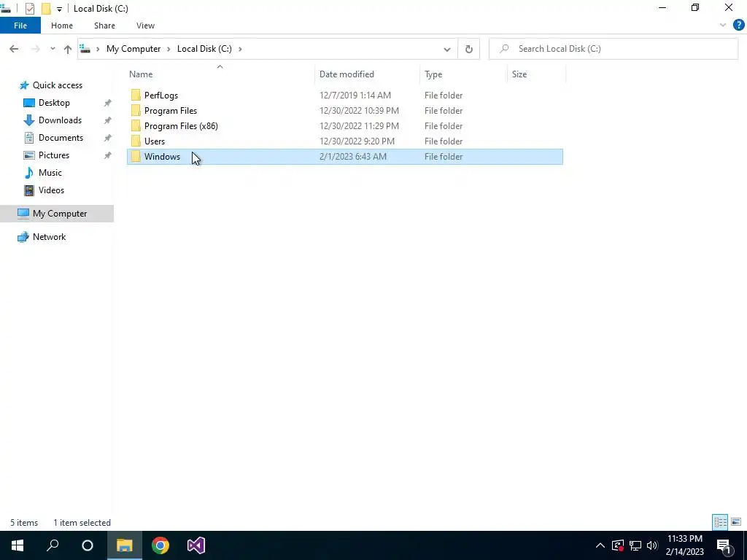Click the pin icon beside Pictures
Screen dimensions: 747x560
pyautogui.click(x=108, y=155)
